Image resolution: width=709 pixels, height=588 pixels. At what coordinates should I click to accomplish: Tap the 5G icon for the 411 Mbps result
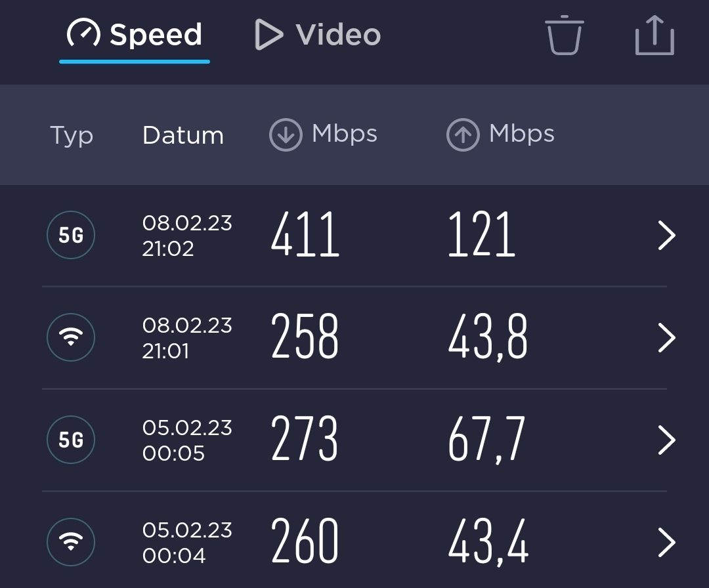(71, 235)
